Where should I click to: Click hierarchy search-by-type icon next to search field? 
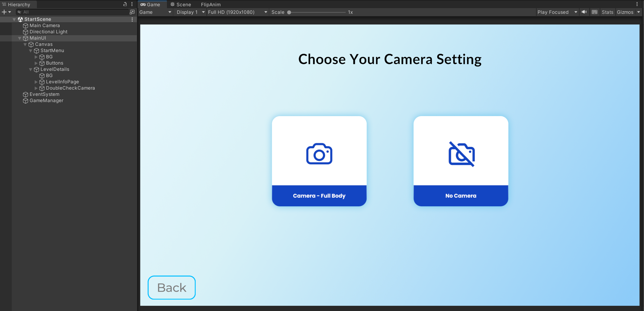click(x=132, y=12)
